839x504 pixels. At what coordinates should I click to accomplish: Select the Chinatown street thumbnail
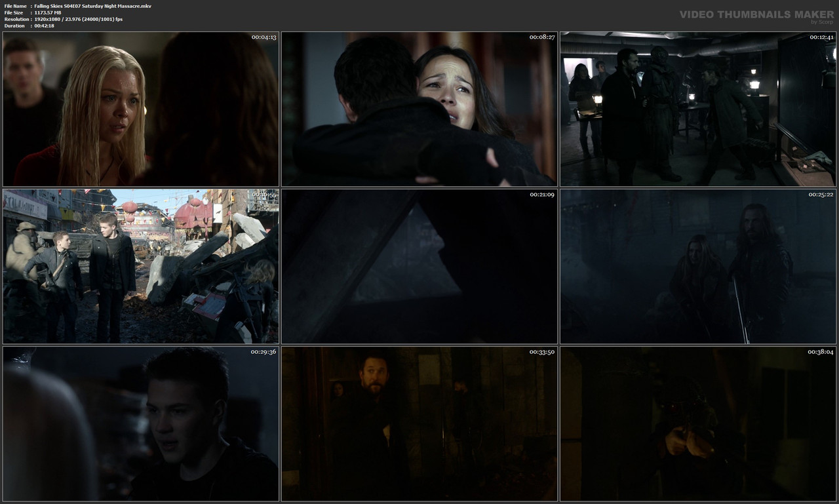[x=141, y=267]
